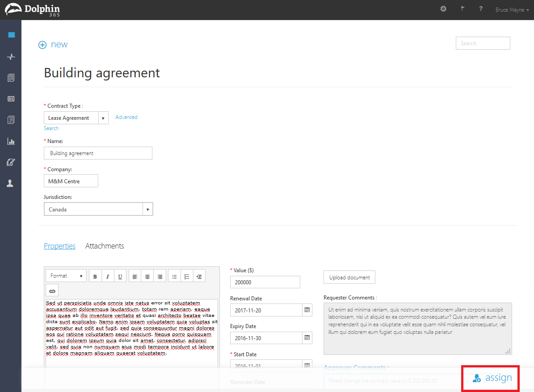Click the Requester Comments text area
This screenshot has width=534, height=392.
coord(417,329)
